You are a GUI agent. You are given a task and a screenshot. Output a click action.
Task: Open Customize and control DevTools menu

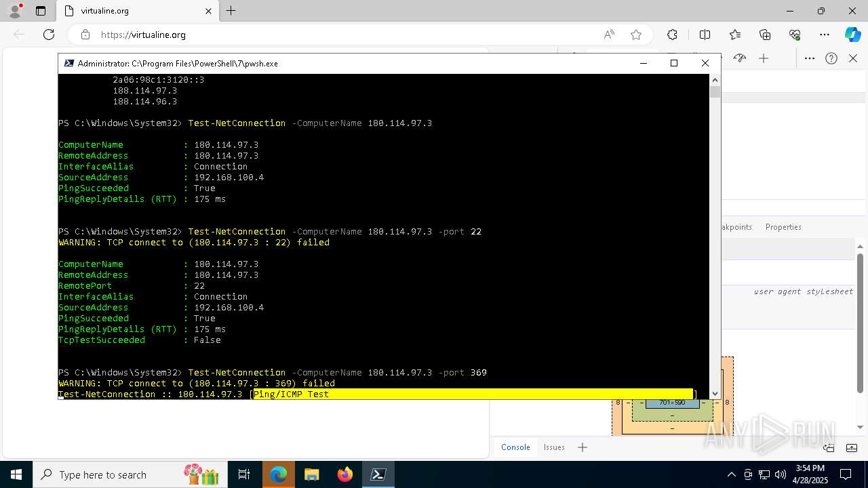pos(810,58)
